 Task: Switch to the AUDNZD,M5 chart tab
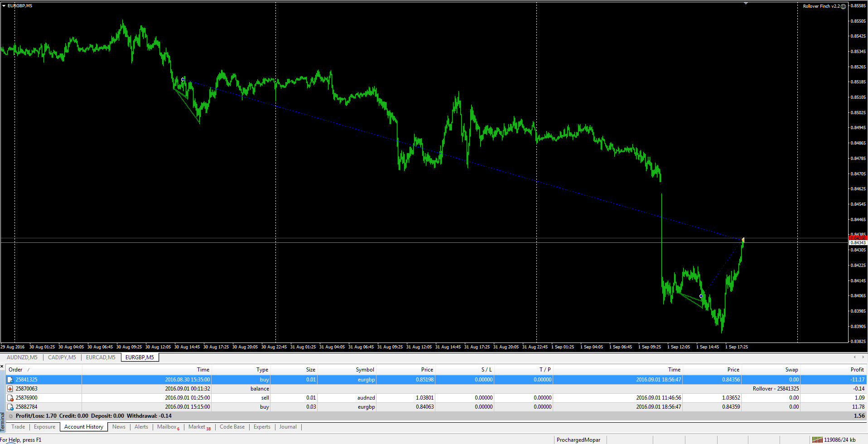coord(22,357)
